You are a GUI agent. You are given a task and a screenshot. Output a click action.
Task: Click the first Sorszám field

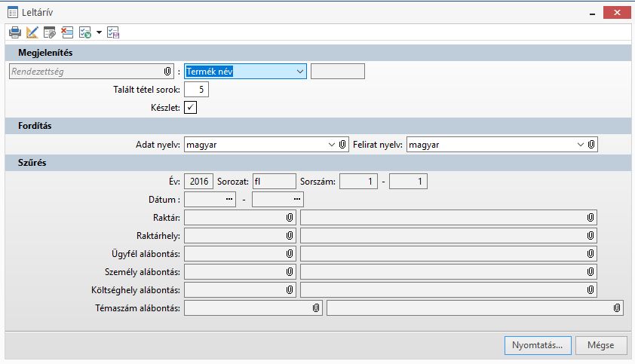tap(358, 182)
